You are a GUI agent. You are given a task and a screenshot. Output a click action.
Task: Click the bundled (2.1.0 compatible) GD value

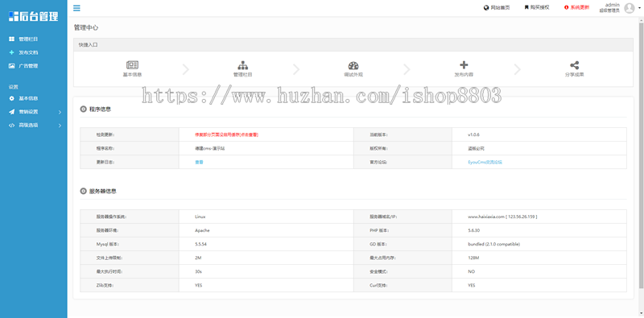pos(493,244)
